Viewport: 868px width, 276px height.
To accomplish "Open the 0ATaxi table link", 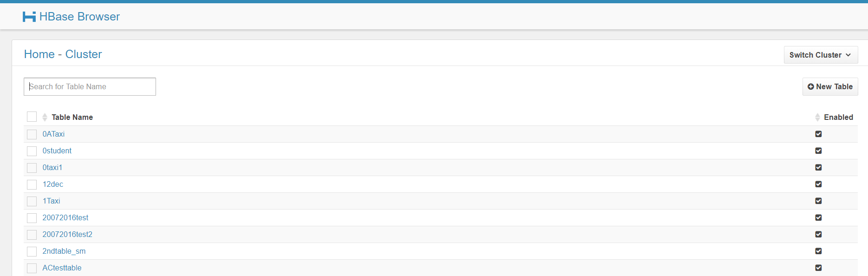I will coord(53,134).
